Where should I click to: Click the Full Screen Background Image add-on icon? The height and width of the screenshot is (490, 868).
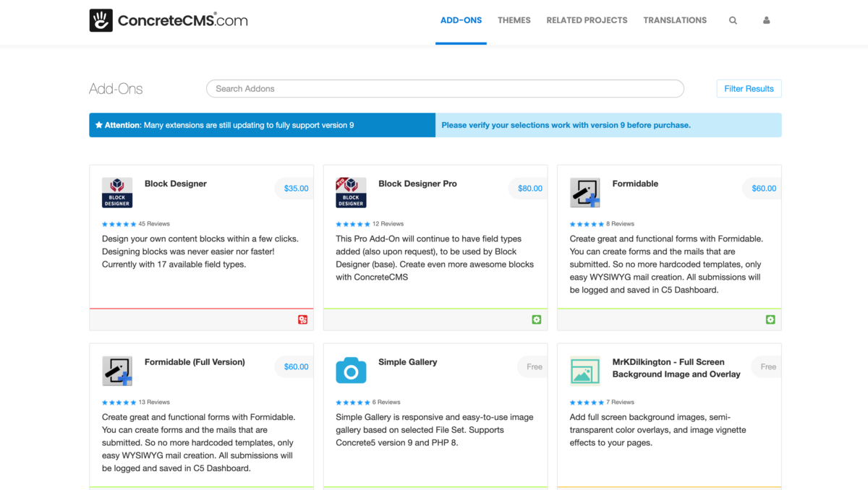[585, 371]
